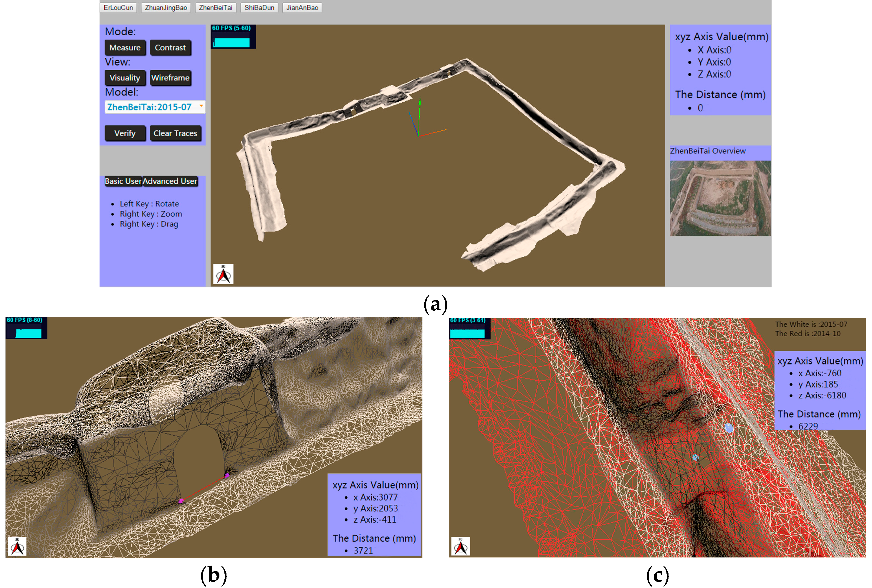Click the cyan FPS progress bar
This screenshot has height=588, width=872.
coord(231,42)
